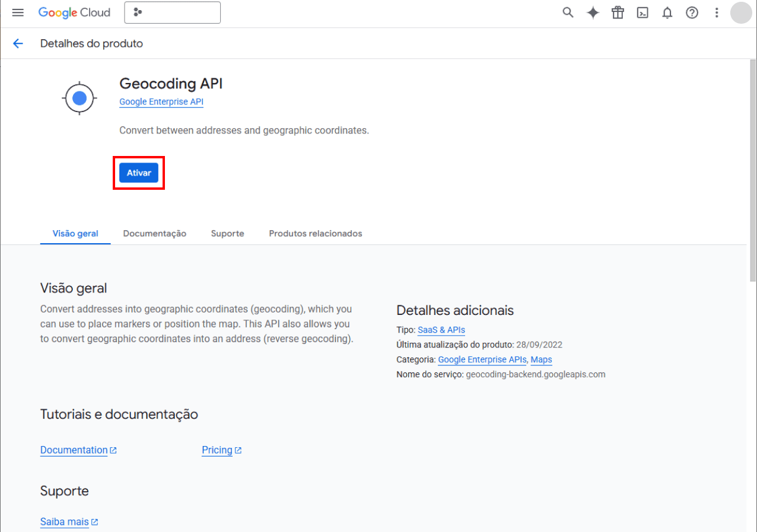Open the Google Enterprise API link
The image size is (757, 532).
click(x=161, y=102)
